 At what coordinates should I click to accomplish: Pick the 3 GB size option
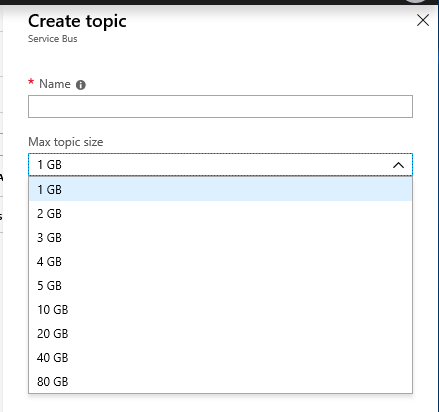[220, 238]
